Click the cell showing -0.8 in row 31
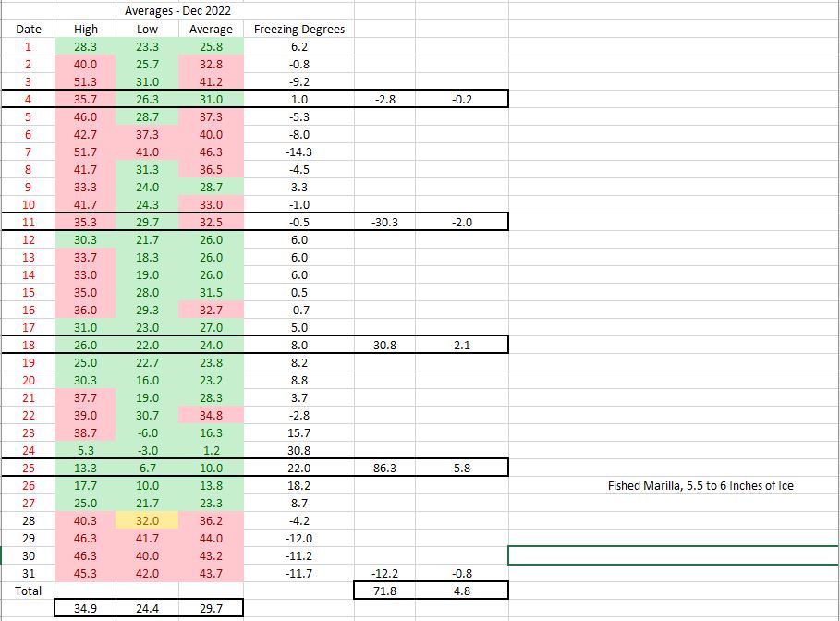 click(x=462, y=573)
